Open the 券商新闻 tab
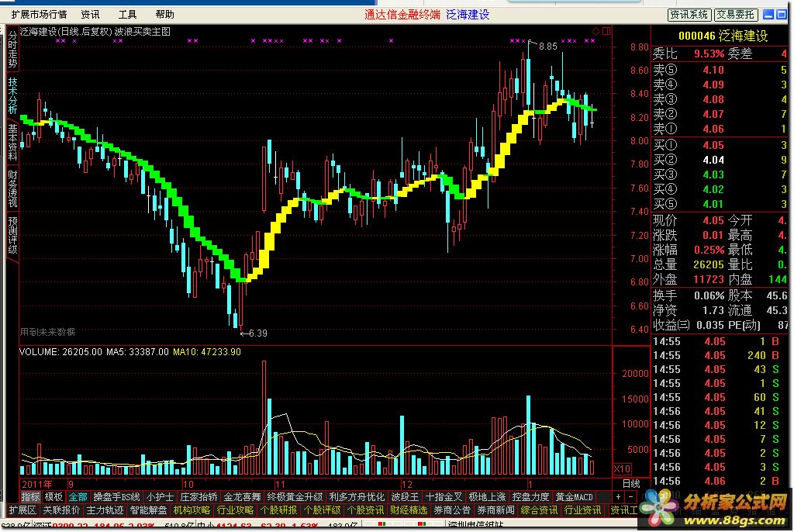Image resolution: width=794 pixels, height=532 pixels. pyautogui.click(x=495, y=510)
